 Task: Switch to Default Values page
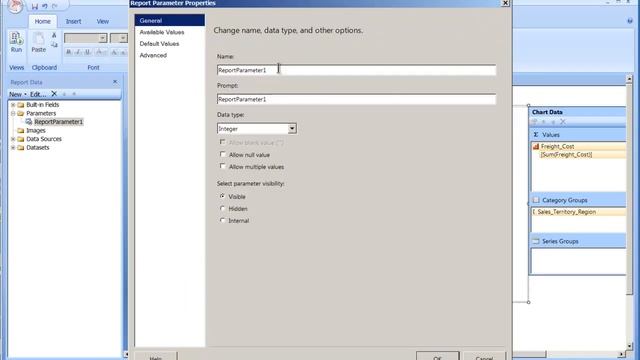click(159, 44)
